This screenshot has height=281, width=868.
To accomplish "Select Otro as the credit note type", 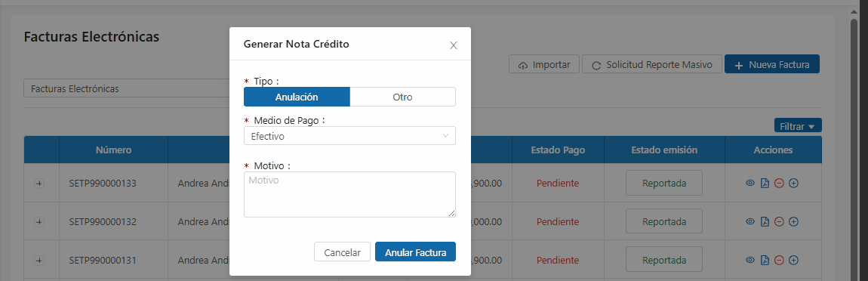I will pos(402,97).
